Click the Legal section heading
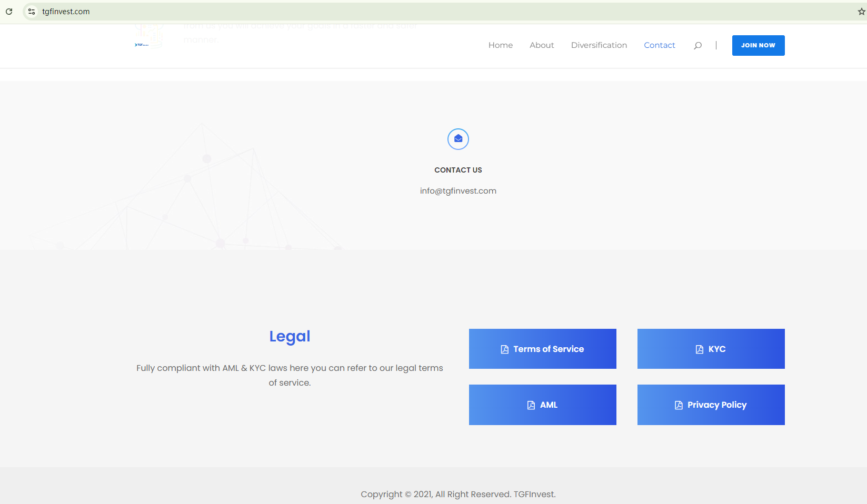Viewport: 867px width, 504px height. click(x=290, y=336)
